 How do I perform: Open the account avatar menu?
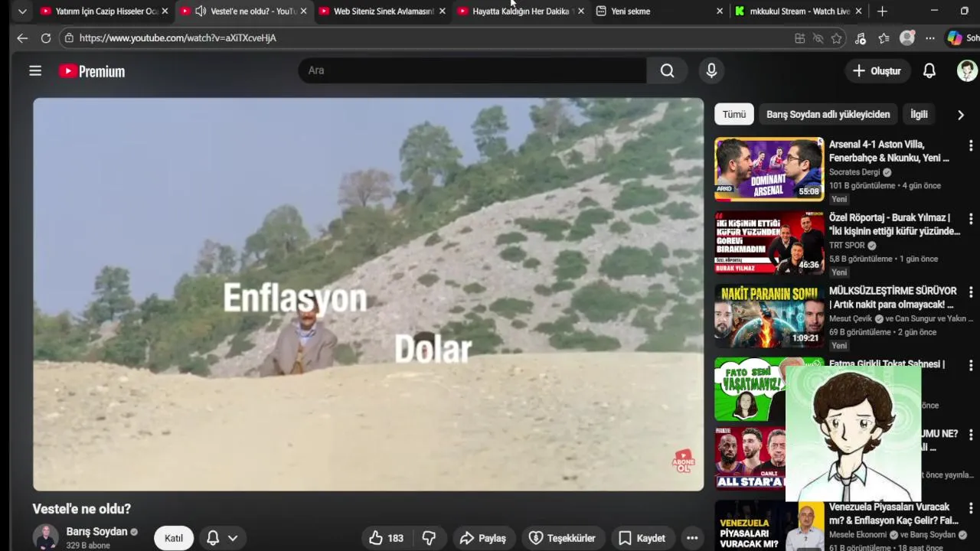click(x=967, y=70)
